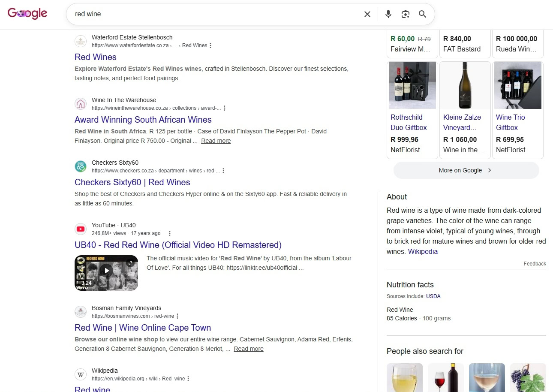Click the Wikipedia result favicon
This screenshot has width=553, height=392.
81,374
